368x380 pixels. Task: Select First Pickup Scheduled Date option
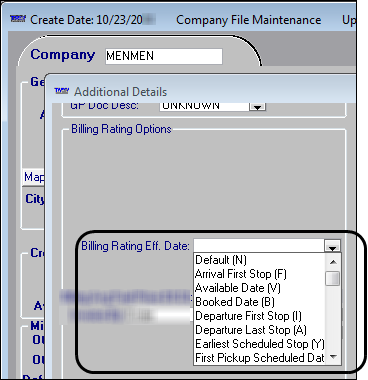pyautogui.click(x=259, y=358)
